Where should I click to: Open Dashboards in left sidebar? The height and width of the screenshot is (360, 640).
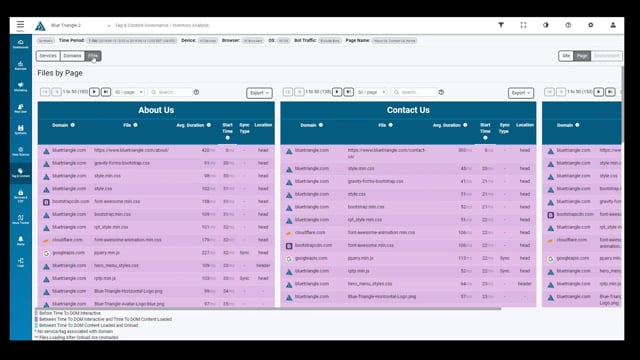(20, 44)
